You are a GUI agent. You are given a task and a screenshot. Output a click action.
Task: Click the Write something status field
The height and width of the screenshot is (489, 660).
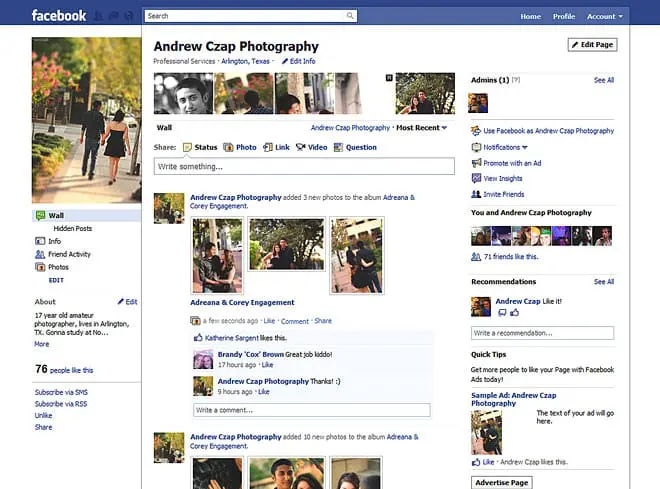point(304,166)
